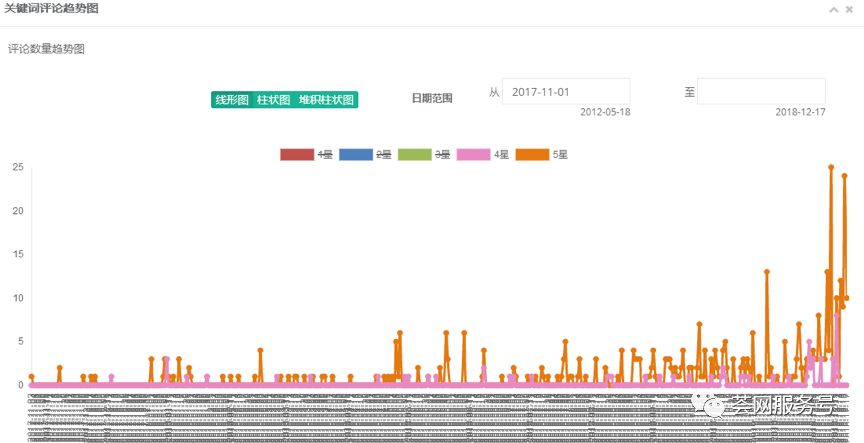Click the 2012-05-18 earliest date hint
The width and height of the screenshot is (864, 443).
click(605, 112)
